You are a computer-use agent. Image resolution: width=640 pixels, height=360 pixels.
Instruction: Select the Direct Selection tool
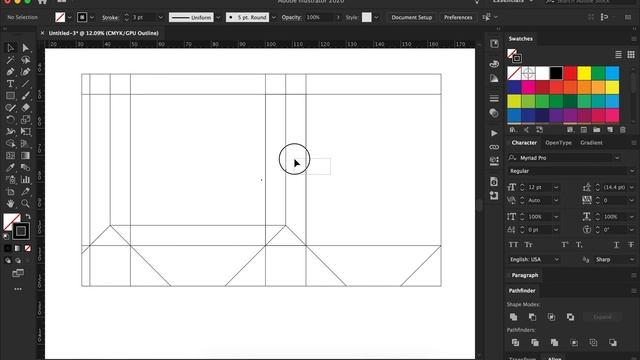coord(26,48)
